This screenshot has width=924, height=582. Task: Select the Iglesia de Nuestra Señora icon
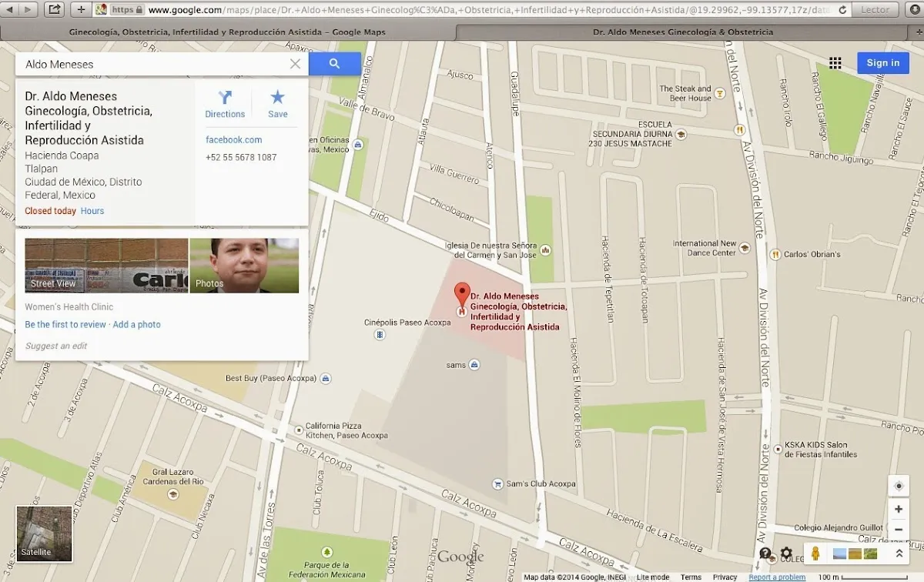click(546, 249)
